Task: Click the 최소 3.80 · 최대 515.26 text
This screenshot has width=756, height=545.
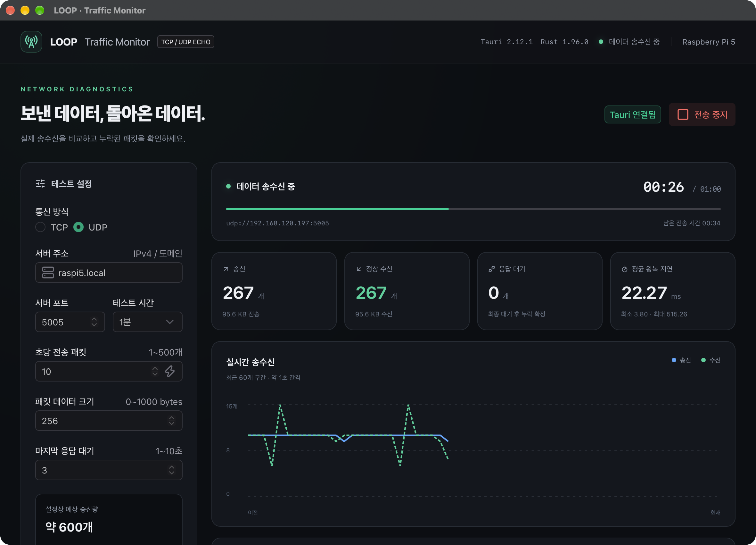Action: tap(654, 314)
